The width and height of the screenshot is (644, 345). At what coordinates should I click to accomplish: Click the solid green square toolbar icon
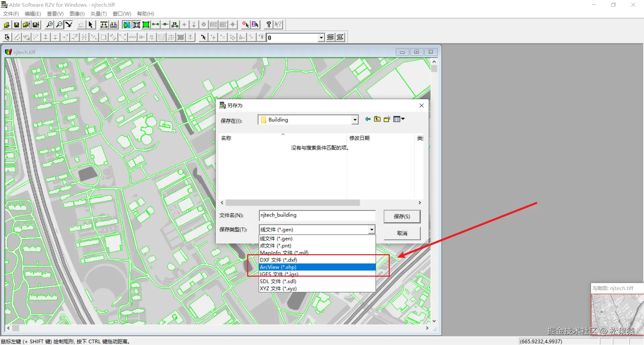tap(146, 25)
